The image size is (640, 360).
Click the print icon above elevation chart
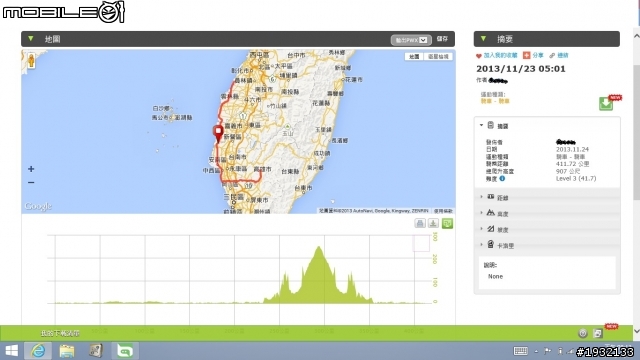[x=420, y=223]
